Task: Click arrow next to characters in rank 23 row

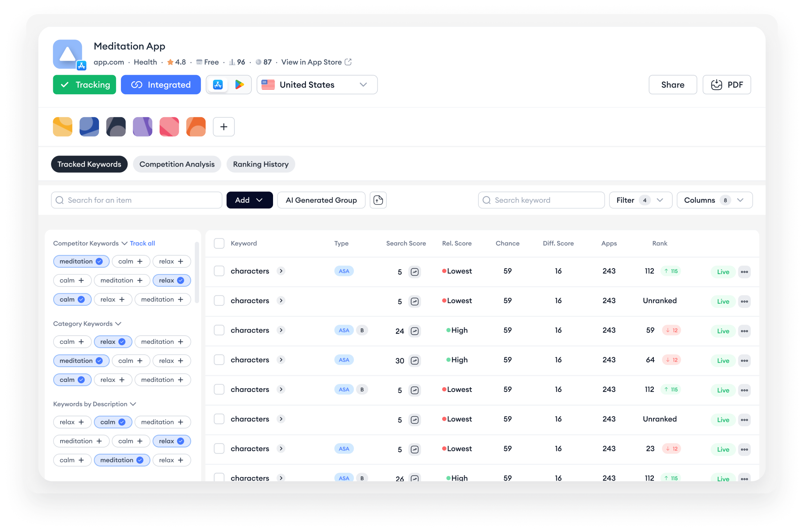Action: click(x=281, y=448)
